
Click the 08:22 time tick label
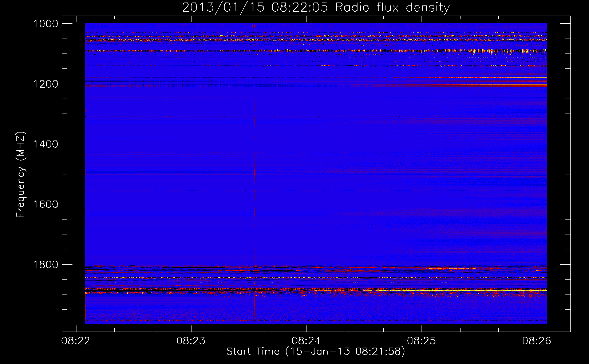76,341
